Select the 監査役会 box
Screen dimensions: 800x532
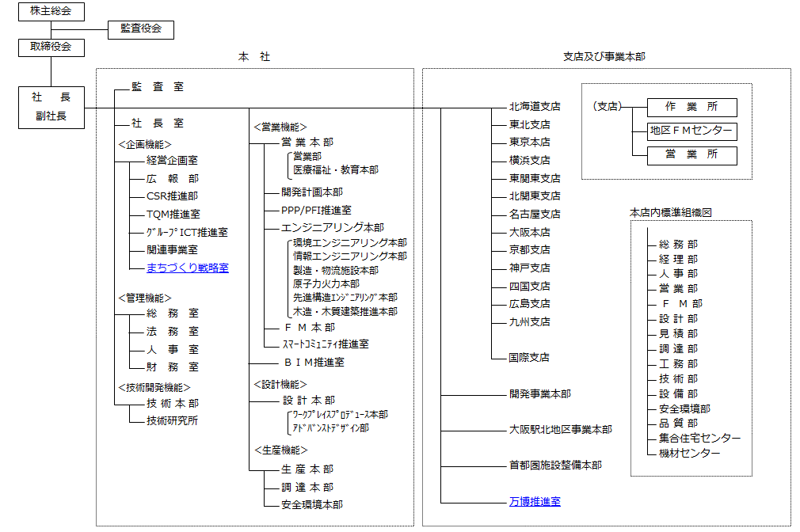pyautogui.click(x=140, y=29)
